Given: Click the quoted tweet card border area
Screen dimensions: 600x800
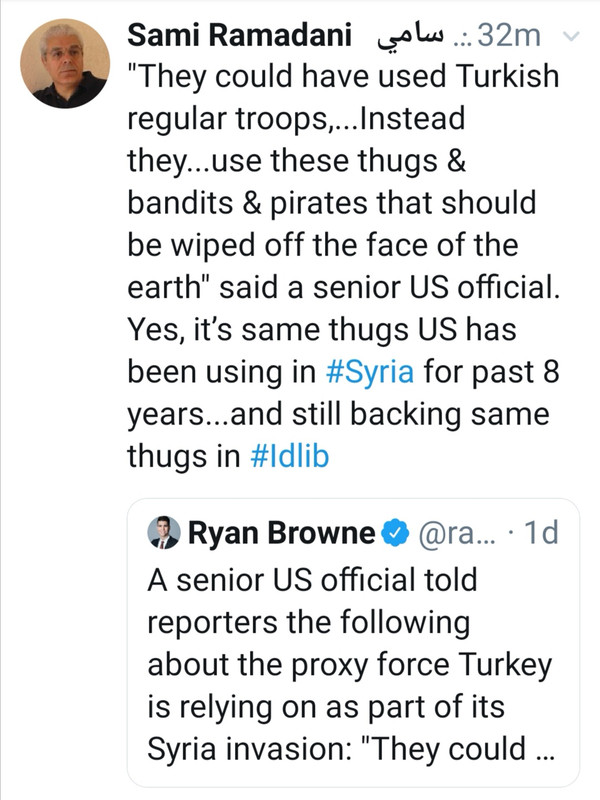Looking at the screenshot, I should (353, 643).
